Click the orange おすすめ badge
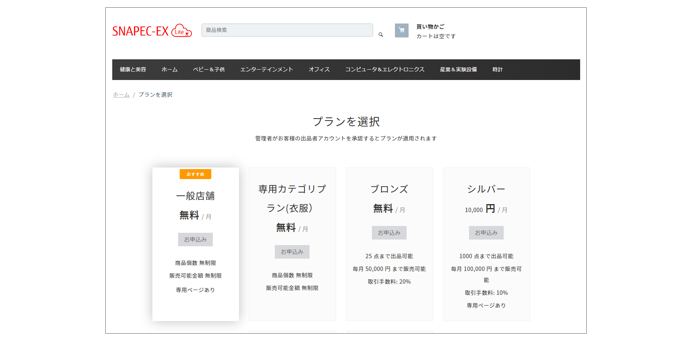 click(x=195, y=174)
